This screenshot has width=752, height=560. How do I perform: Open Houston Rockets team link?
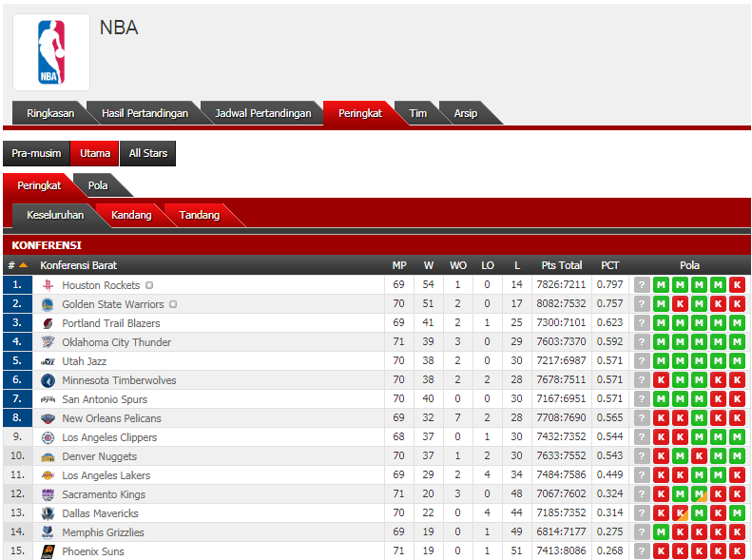pyautogui.click(x=101, y=285)
